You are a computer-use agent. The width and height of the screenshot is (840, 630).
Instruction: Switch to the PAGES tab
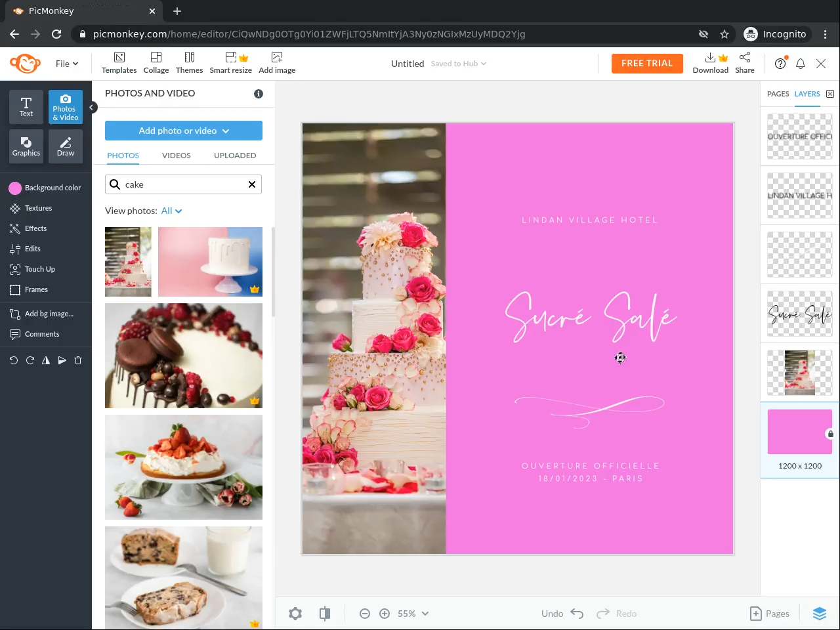pyautogui.click(x=778, y=94)
